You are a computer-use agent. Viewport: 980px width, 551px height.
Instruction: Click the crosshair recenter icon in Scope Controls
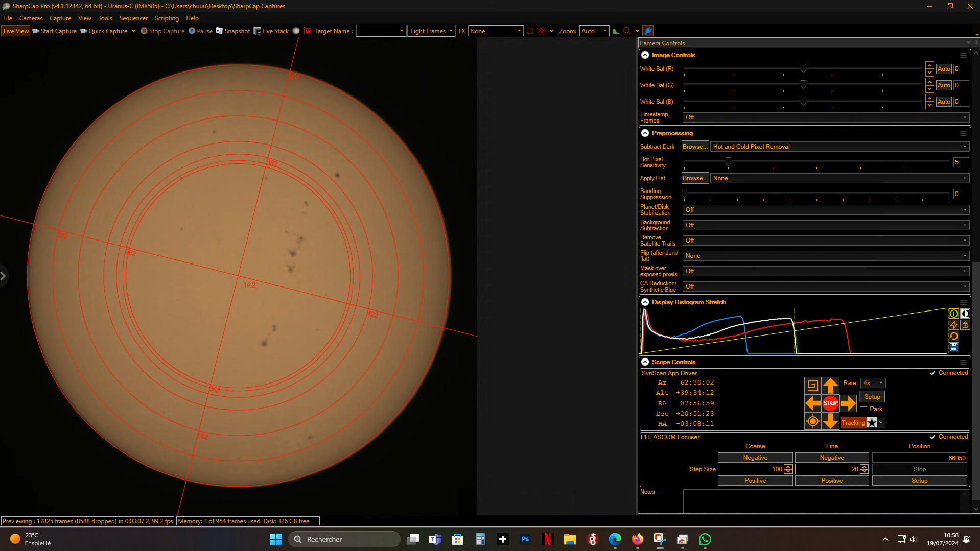click(x=812, y=421)
